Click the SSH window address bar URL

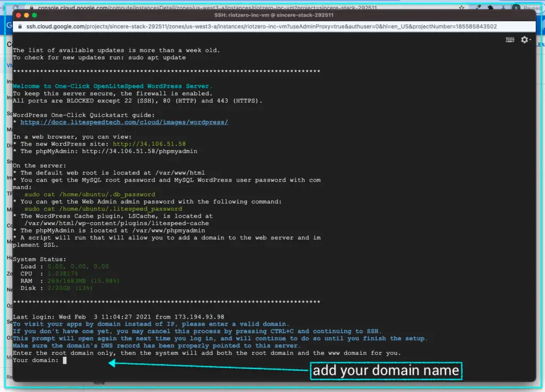(261, 27)
